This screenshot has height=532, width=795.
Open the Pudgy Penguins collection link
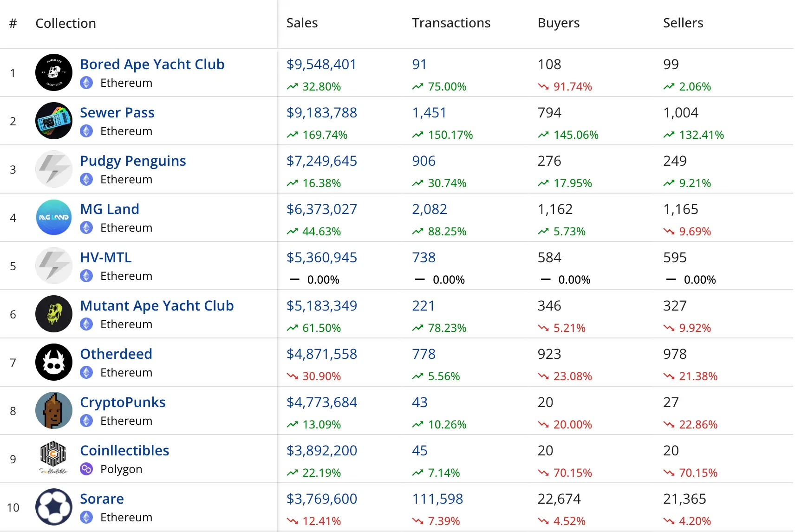click(x=133, y=161)
